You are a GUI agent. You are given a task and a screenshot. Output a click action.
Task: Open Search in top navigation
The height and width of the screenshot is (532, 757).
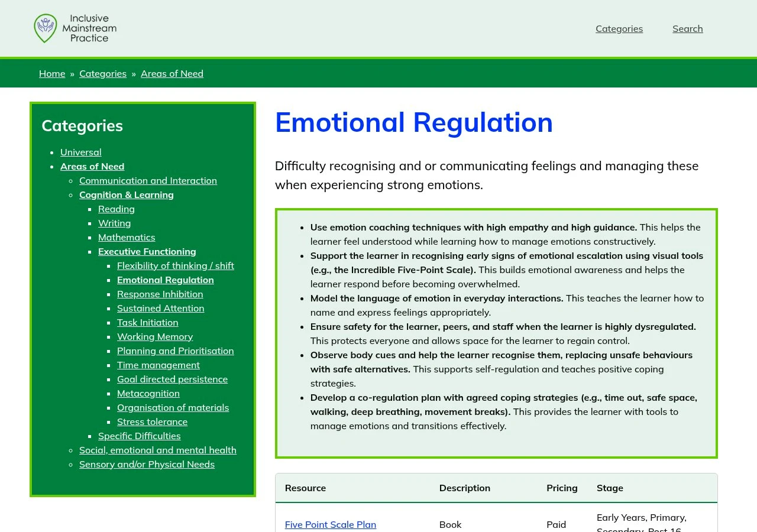click(688, 28)
